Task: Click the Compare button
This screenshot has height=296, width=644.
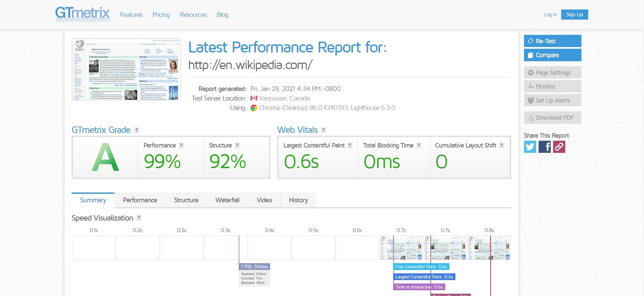Action: [552, 55]
